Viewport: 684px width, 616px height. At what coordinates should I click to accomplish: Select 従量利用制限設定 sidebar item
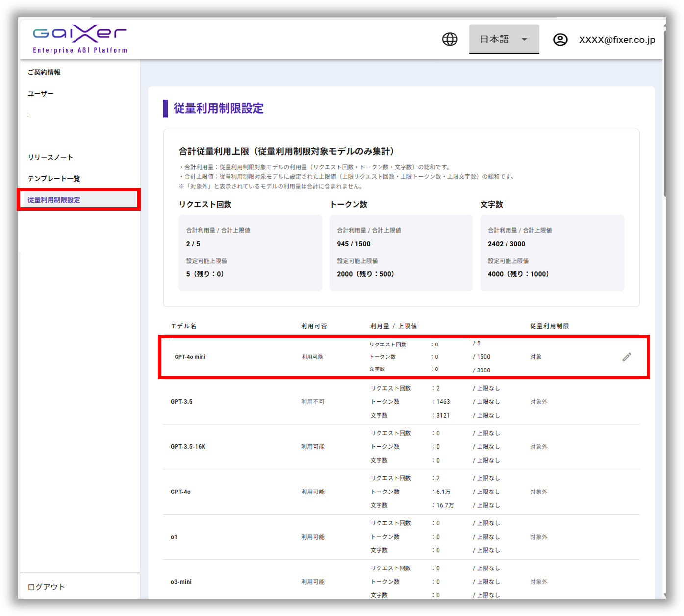[54, 200]
